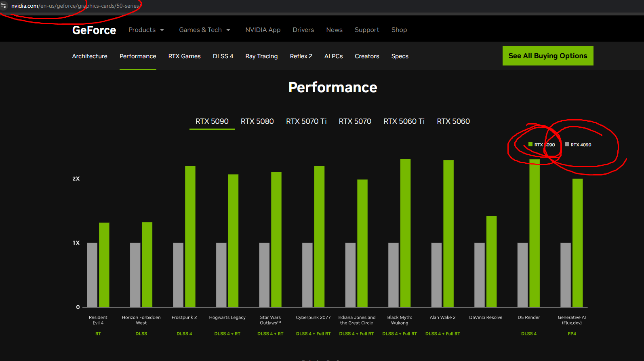Switch to the RTX 5080 chart tab

tap(257, 121)
